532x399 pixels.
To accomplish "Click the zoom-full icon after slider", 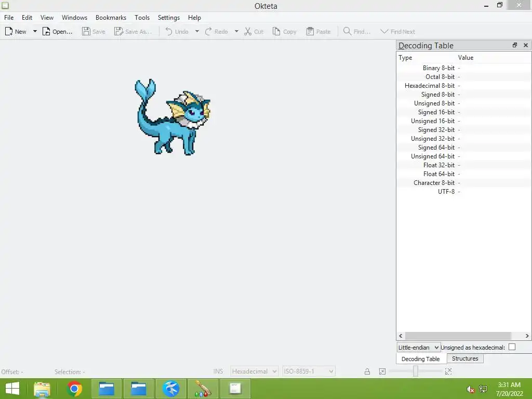I will pyautogui.click(x=448, y=371).
